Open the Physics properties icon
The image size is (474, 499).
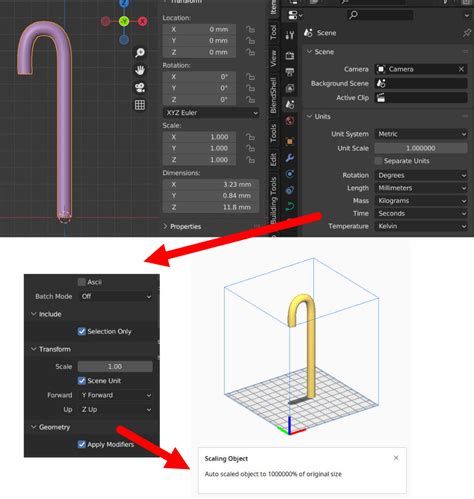(x=290, y=190)
